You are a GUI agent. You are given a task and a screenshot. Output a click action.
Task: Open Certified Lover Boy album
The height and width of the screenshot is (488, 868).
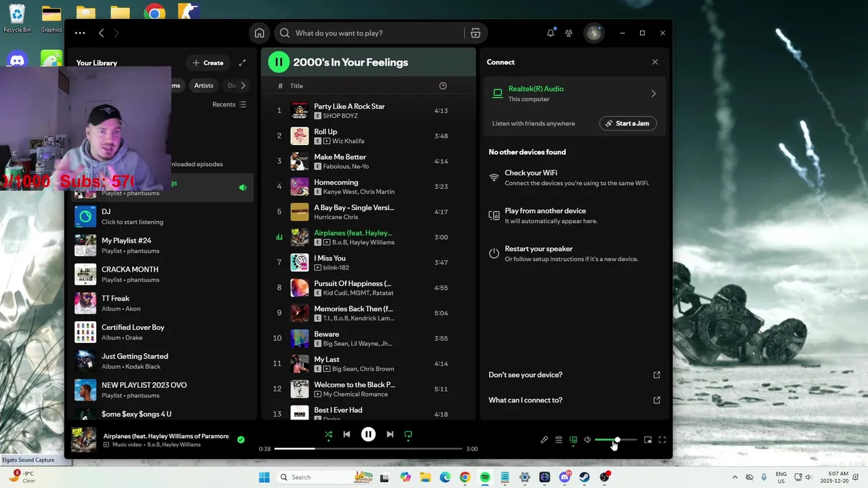point(163,332)
